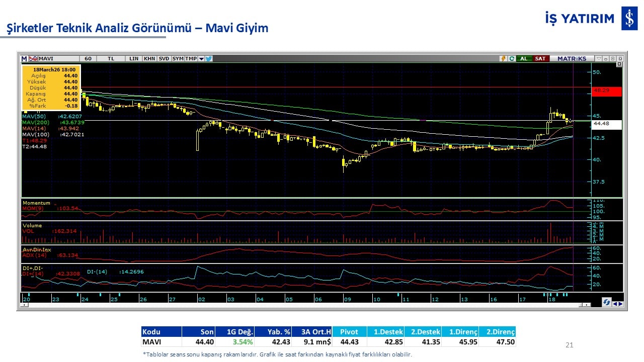
Task: Toggle the KHN chart option
Action: pyautogui.click(x=149, y=59)
